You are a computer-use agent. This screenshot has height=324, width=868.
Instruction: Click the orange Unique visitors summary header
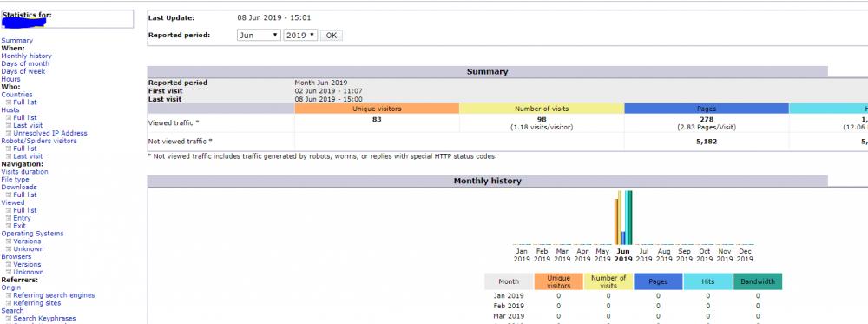[x=377, y=109]
